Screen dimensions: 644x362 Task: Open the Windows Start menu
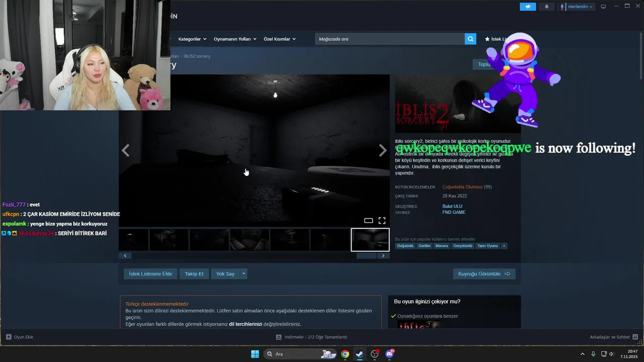click(x=255, y=354)
